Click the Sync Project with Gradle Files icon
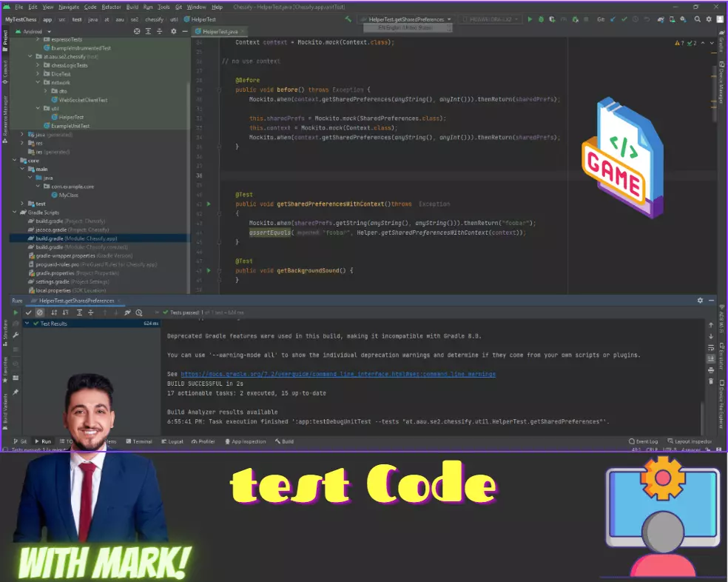Screen dimensions: 728x582 [661, 19]
